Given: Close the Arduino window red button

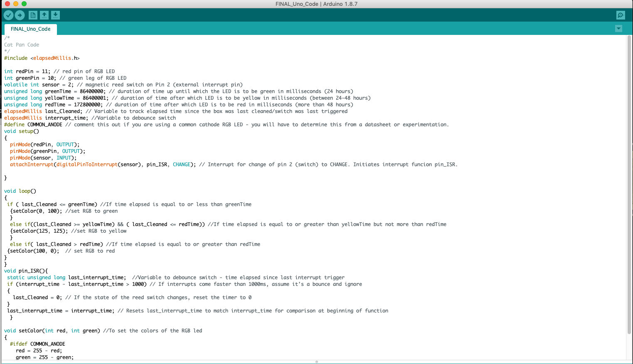Looking at the screenshot, I should tap(7, 4).
